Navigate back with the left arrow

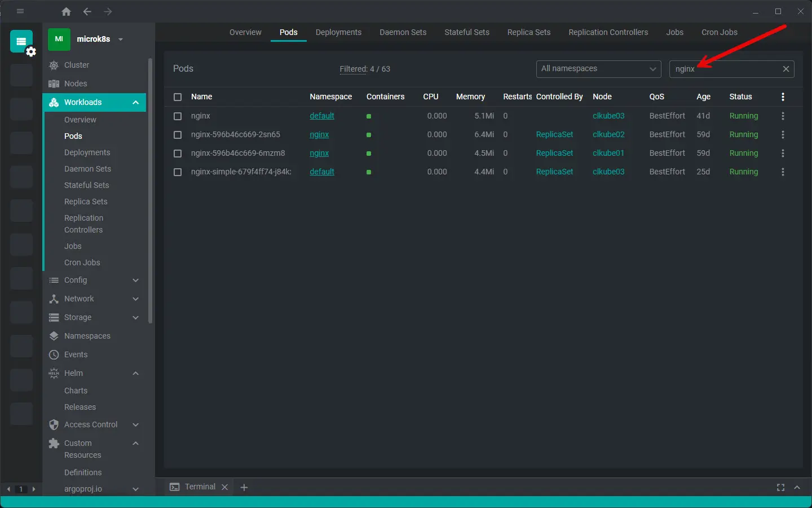point(87,11)
